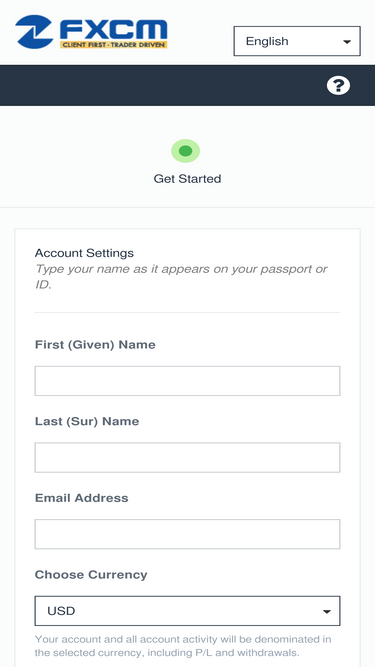Click the FXCM blue swoosh emblem
Screen dimensions: 375x667
coord(34,31)
